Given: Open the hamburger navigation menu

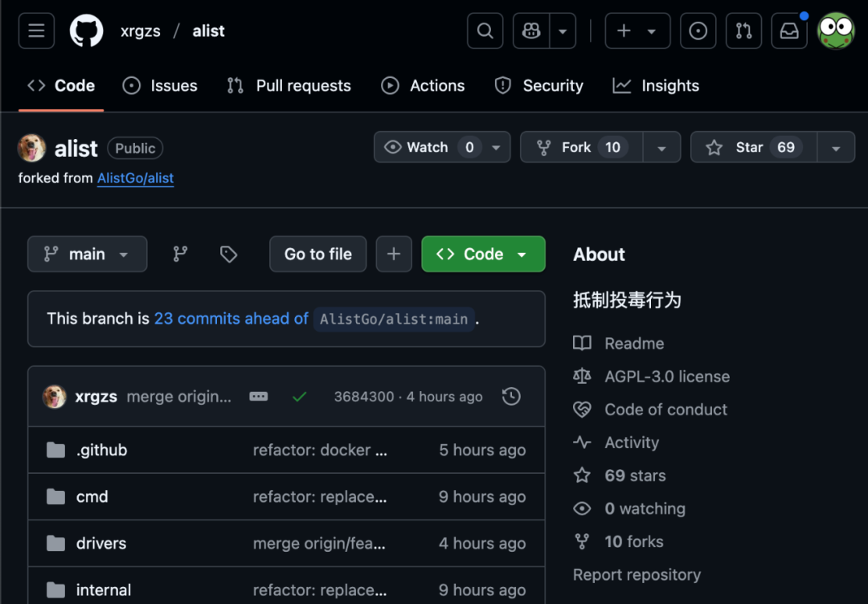Looking at the screenshot, I should pyautogui.click(x=36, y=31).
